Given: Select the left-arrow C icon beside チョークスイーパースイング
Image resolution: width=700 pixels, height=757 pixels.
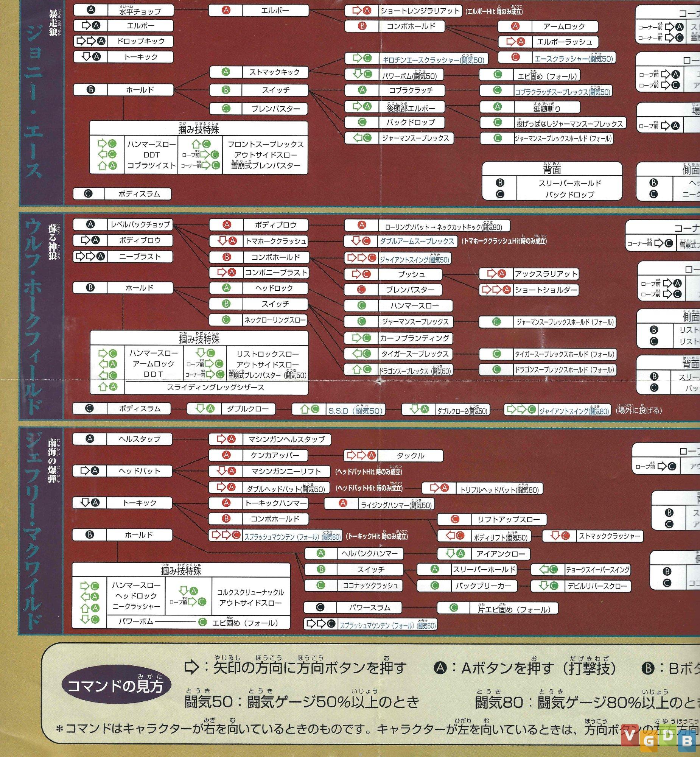Looking at the screenshot, I should point(548,569).
